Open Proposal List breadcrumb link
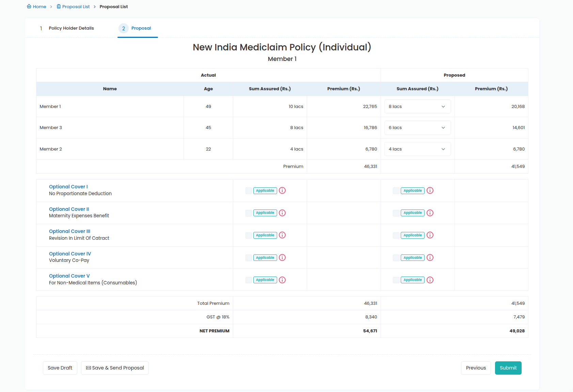The width and height of the screenshot is (573, 392). click(x=73, y=6)
